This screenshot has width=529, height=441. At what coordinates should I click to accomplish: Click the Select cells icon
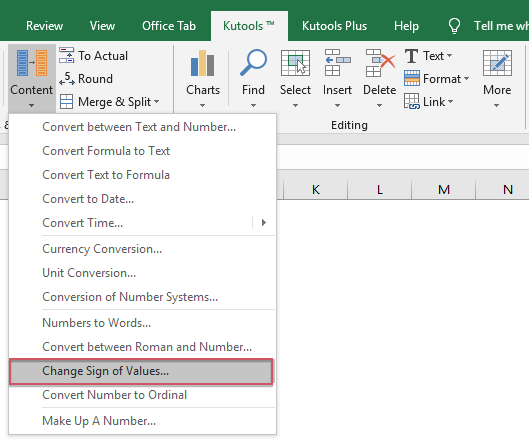click(x=295, y=63)
